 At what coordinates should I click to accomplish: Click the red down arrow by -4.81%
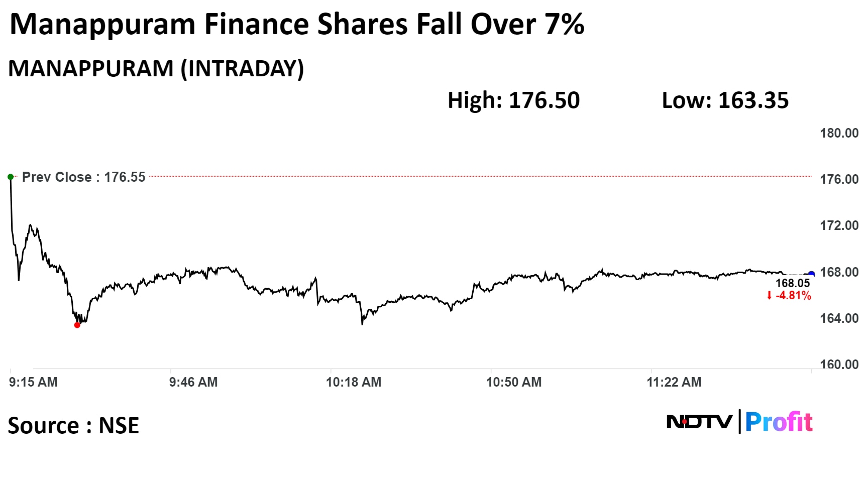tap(769, 296)
